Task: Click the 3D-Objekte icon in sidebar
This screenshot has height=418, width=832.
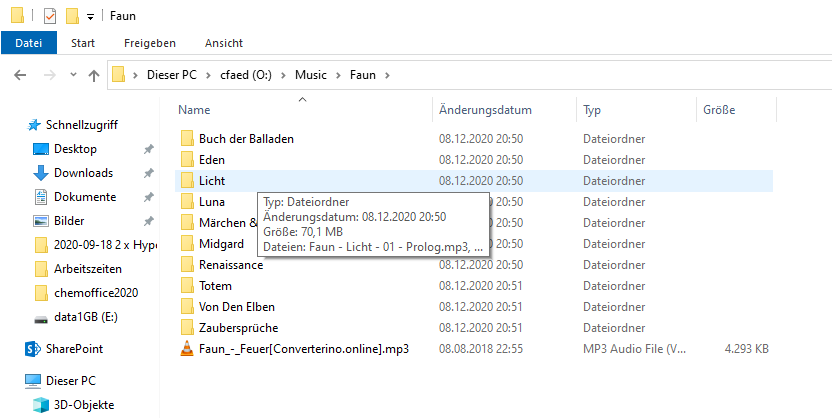Action: [x=40, y=405]
